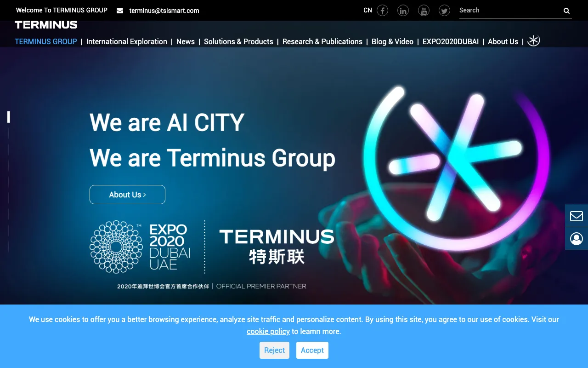Open the cookie policy link
Image resolution: width=588 pixels, height=368 pixels.
point(268,331)
